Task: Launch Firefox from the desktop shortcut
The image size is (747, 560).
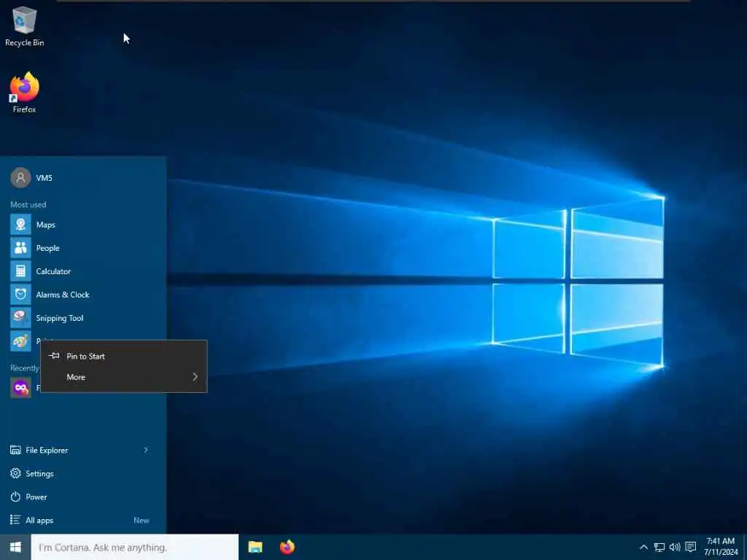Action: (x=24, y=93)
